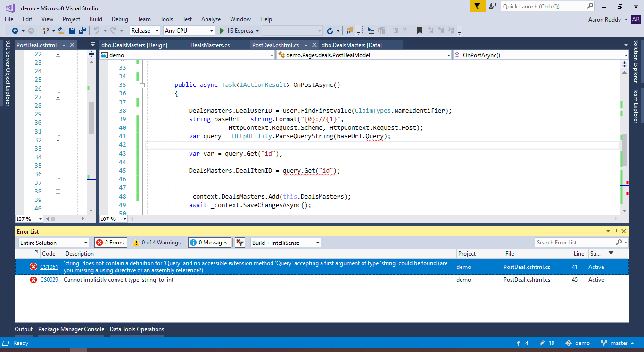The image size is (644, 352).
Task: Click the Toggle Bookmark icon
Action: point(420,31)
